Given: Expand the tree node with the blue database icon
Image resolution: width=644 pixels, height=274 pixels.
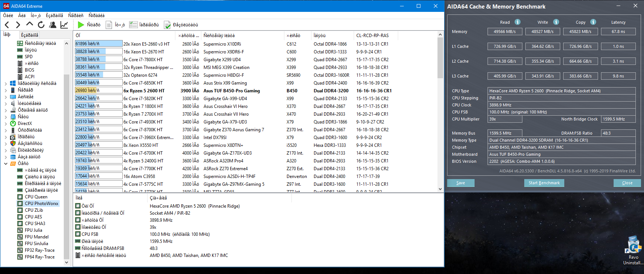Looking at the screenshot, I should click(x=6, y=157).
